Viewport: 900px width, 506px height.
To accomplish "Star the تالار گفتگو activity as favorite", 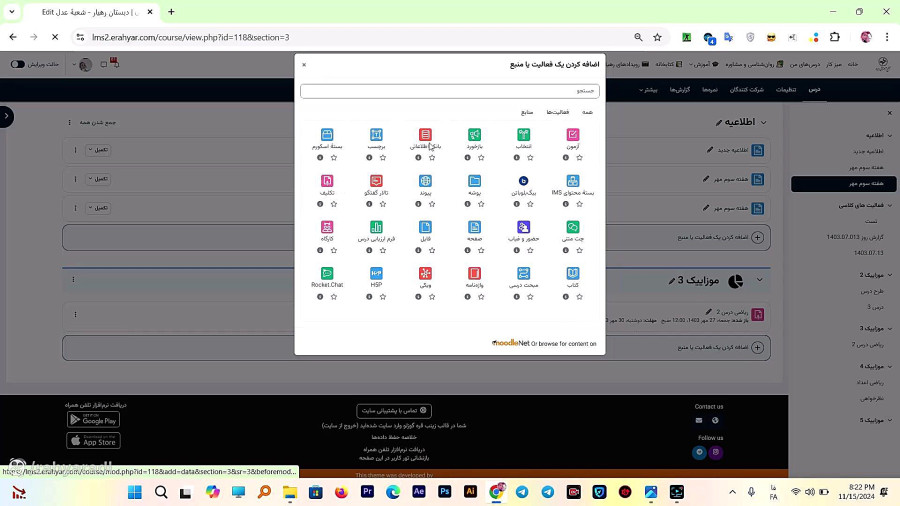I will coord(383,204).
